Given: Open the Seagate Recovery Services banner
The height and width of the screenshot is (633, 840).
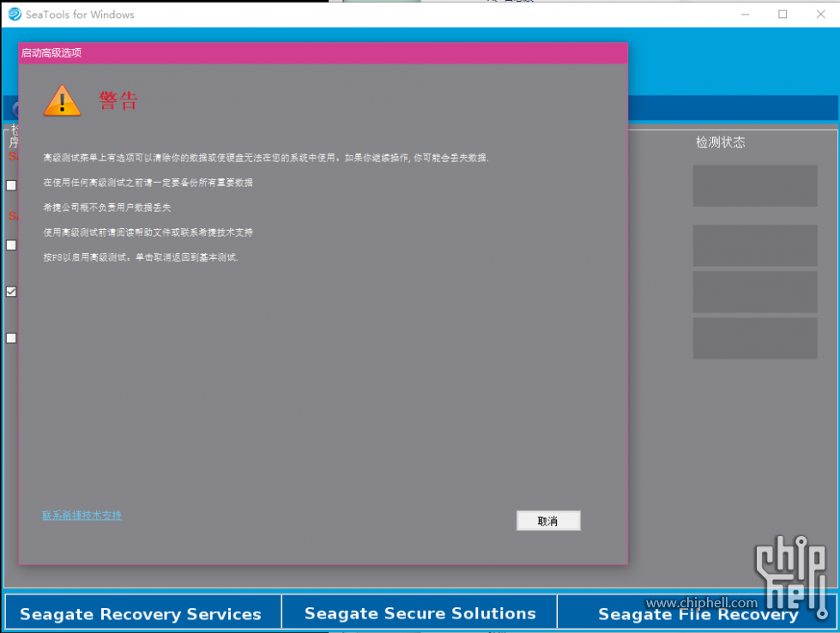Looking at the screenshot, I should point(143,612).
